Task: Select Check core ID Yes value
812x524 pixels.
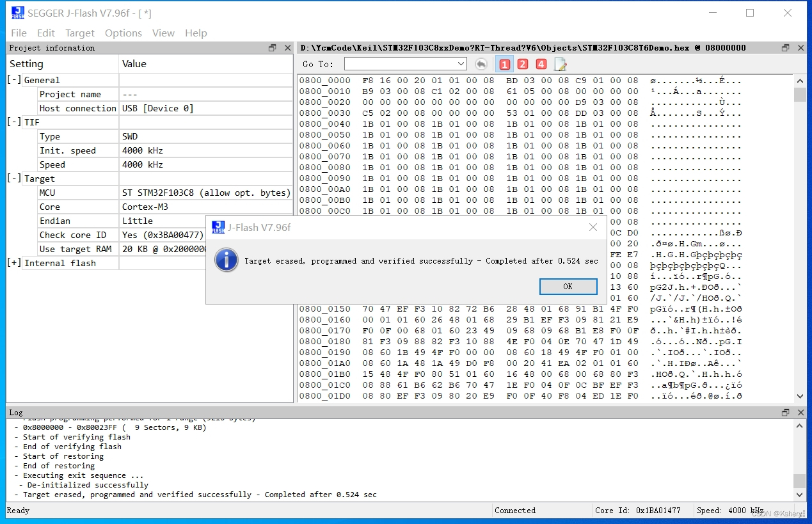Action: coord(163,235)
